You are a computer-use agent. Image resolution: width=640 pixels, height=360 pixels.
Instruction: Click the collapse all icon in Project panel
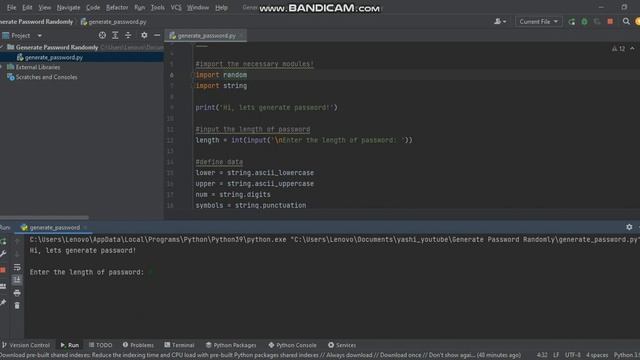[x=128, y=36]
